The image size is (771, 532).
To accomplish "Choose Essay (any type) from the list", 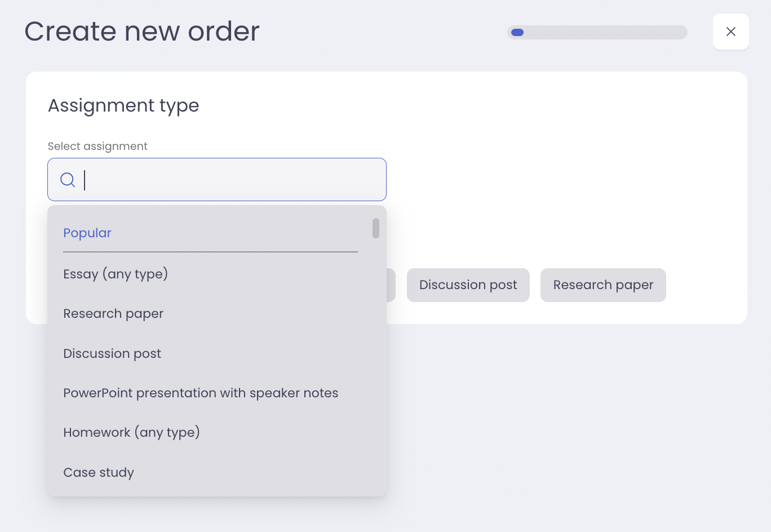I will [x=116, y=274].
